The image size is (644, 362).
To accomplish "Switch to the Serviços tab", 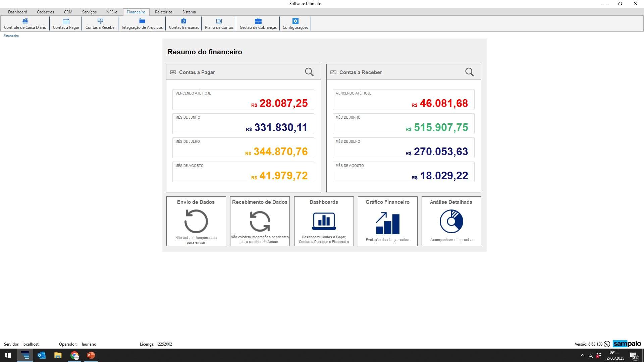I will click(89, 12).
